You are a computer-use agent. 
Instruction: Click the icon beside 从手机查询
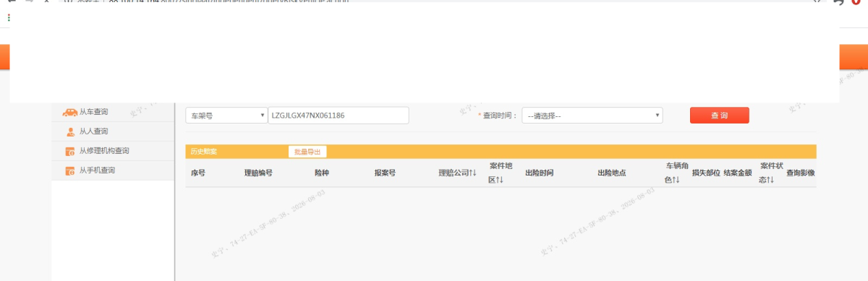point(70,170)
